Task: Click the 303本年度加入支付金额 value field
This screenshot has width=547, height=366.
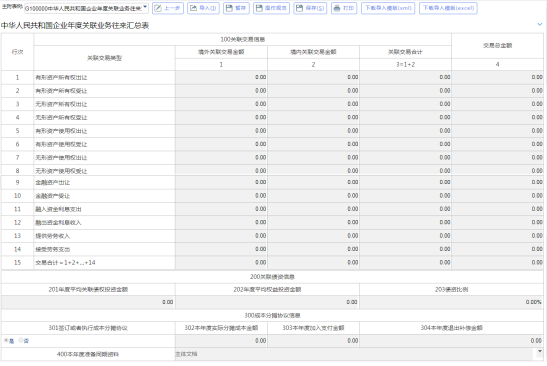Action: [x=313, y=341]
